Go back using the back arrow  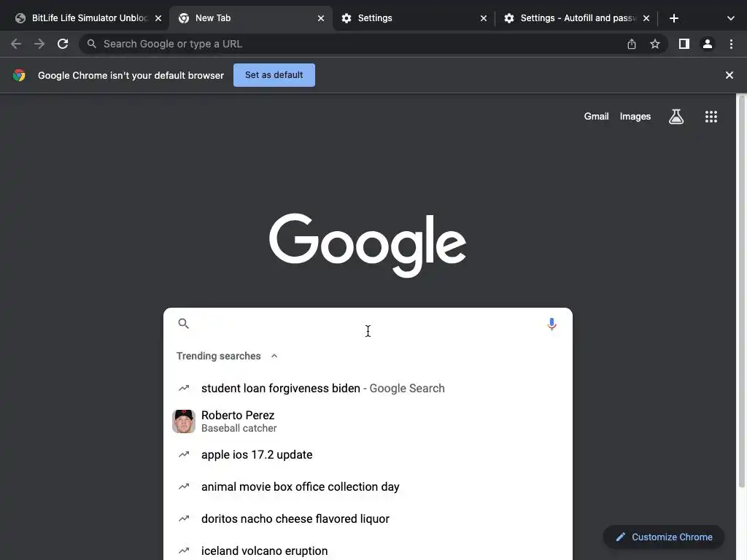[x=16, y=44]
